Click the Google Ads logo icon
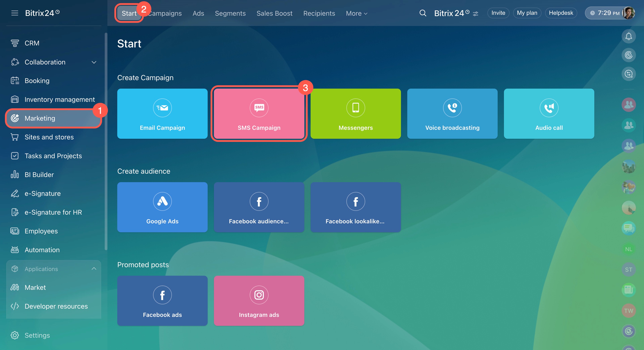The image size is (644, 350). point(162,201)
